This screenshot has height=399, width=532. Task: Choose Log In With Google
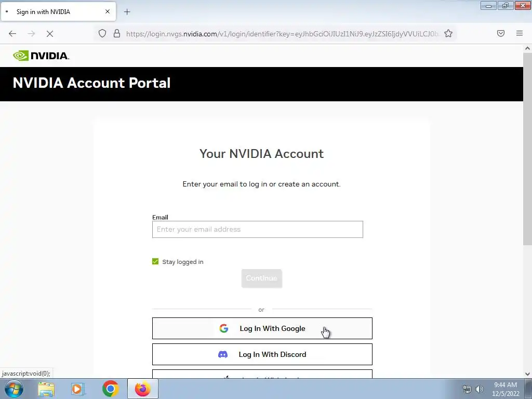coord(262,328)
